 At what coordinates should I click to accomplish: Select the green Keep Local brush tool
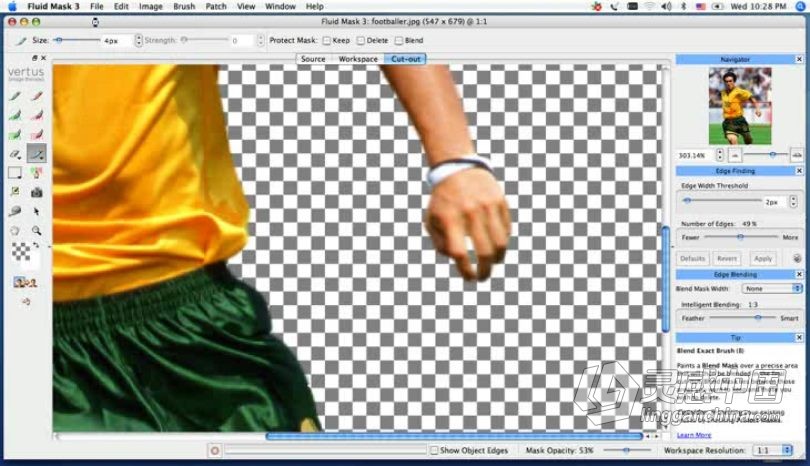(15, 115)
